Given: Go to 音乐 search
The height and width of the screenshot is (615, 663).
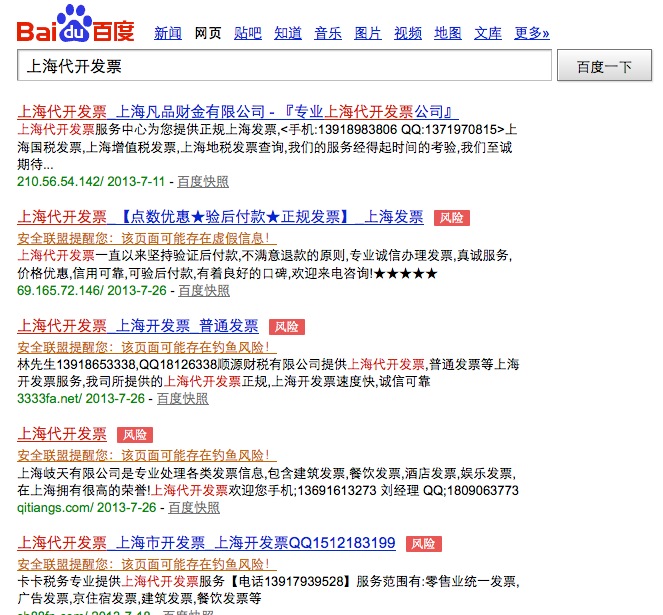Looking at the screenshot, I should 328,33.
